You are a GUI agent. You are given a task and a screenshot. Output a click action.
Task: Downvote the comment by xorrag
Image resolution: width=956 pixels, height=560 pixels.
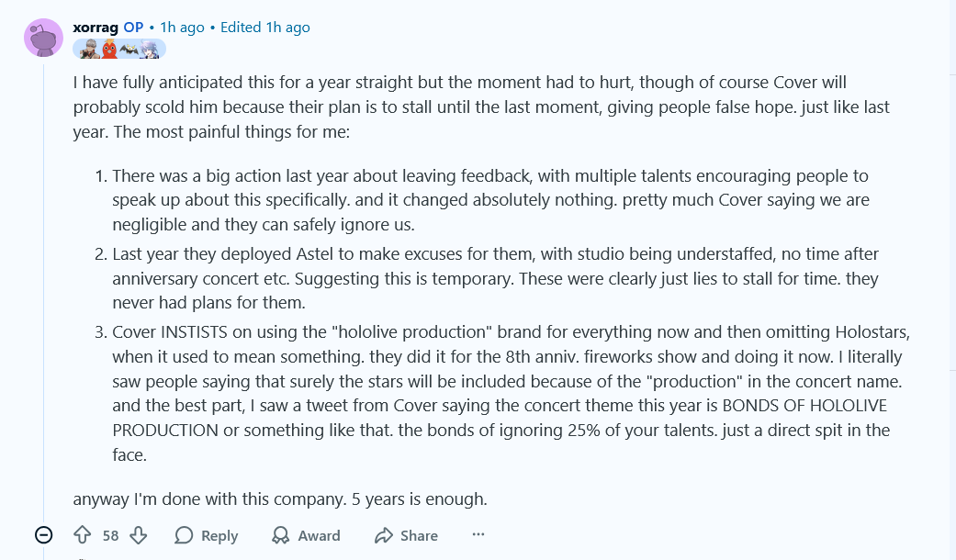[139, 535]
